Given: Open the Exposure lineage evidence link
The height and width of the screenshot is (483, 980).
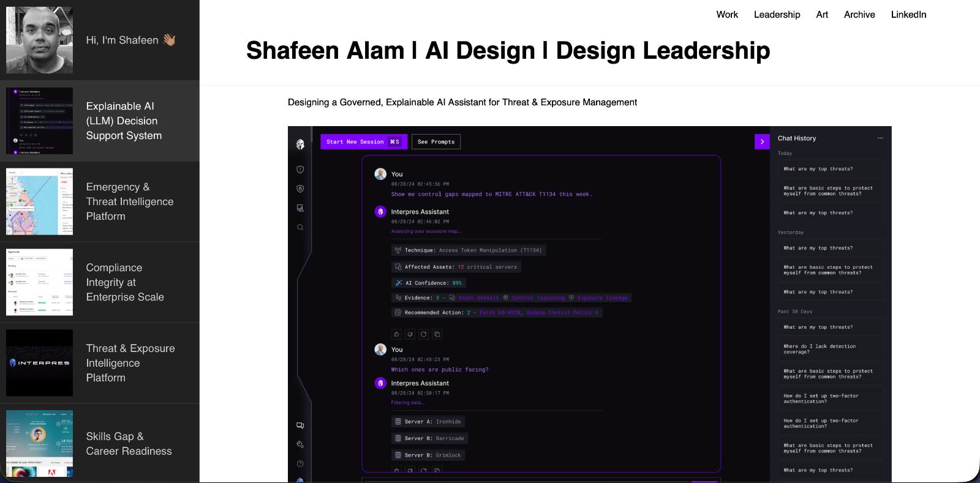Looking at the screenshot, I should pyautogui.click(x=603, y=298).
